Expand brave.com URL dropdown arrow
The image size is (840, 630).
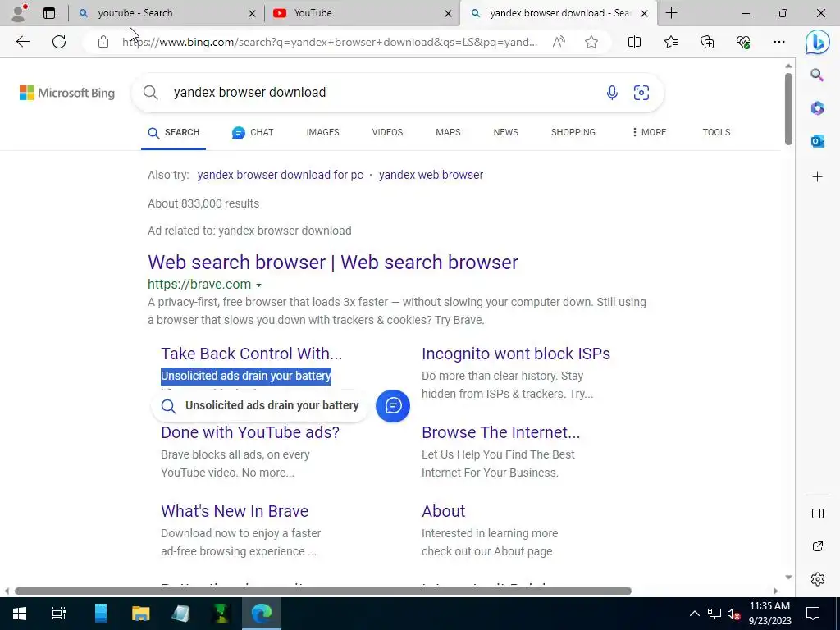coord(258,285)
